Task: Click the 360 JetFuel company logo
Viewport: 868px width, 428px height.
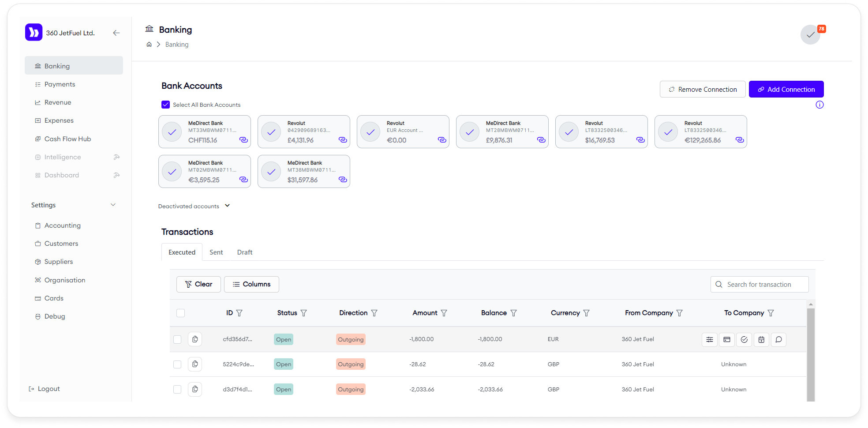Action: point(34,32)
